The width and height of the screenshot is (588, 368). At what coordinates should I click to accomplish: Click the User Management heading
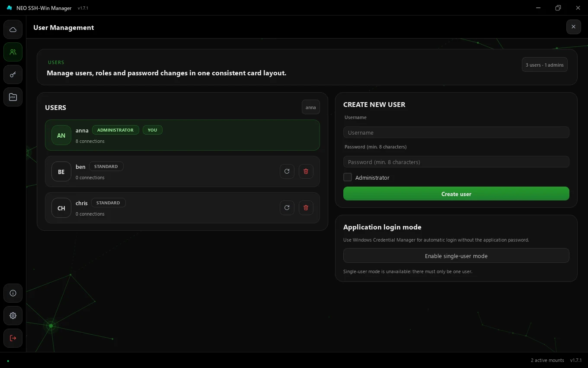[64, 27]
